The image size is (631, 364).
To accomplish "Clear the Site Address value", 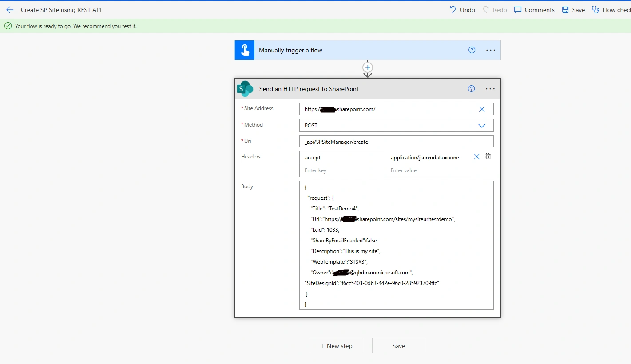I will (482, 109).
